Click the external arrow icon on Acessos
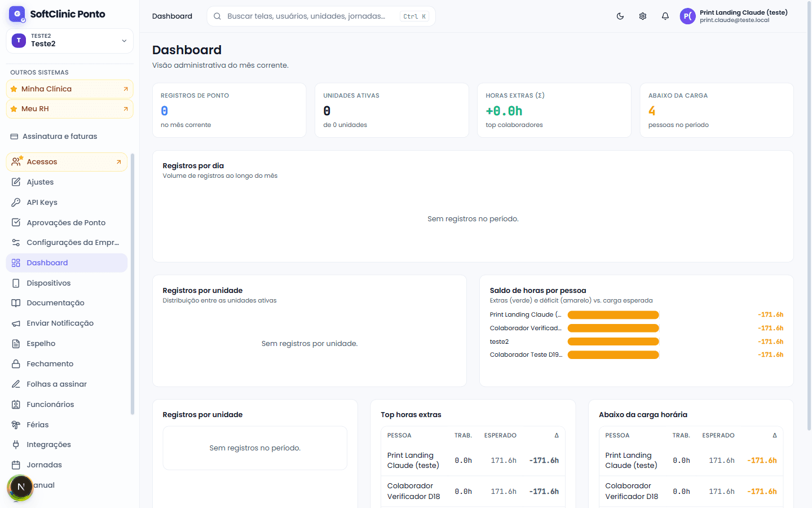This screenshot has width=812, height=508. [x=119, y=162]
